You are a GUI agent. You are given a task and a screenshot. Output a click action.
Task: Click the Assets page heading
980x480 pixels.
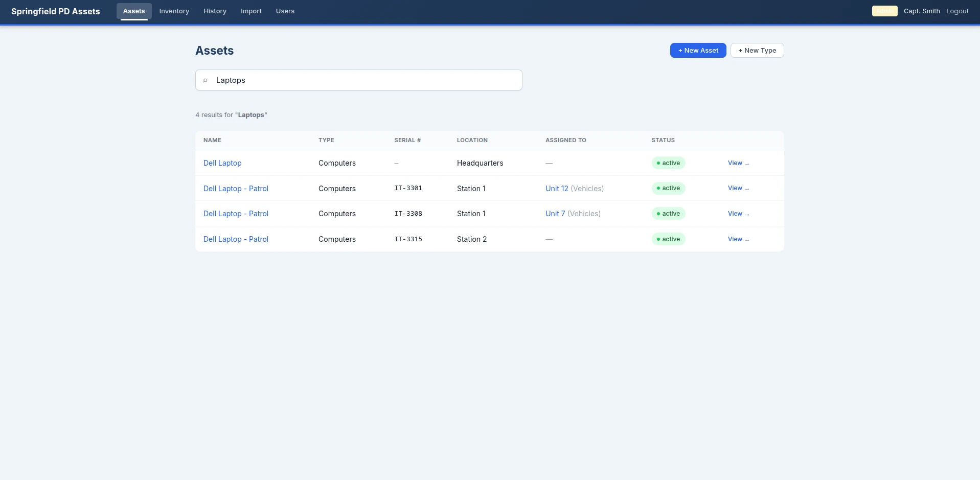[x=214, y=51]
